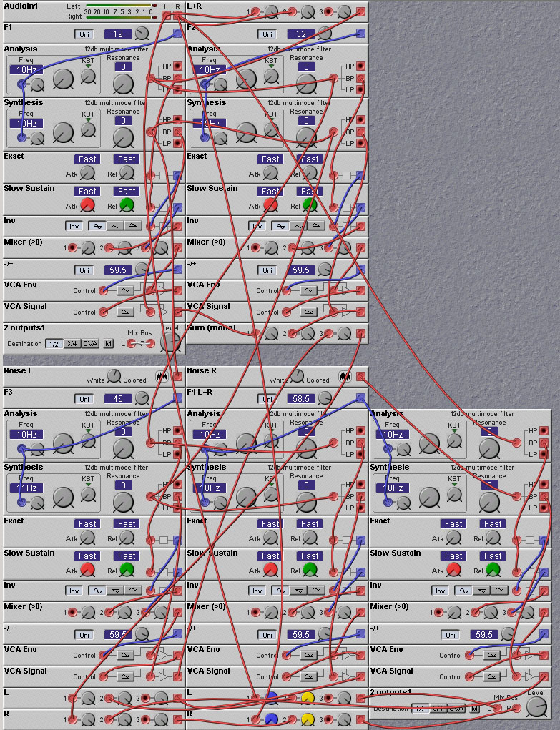Click the HP output jack of the top-left Analysis filter

(x=177, y=66)
